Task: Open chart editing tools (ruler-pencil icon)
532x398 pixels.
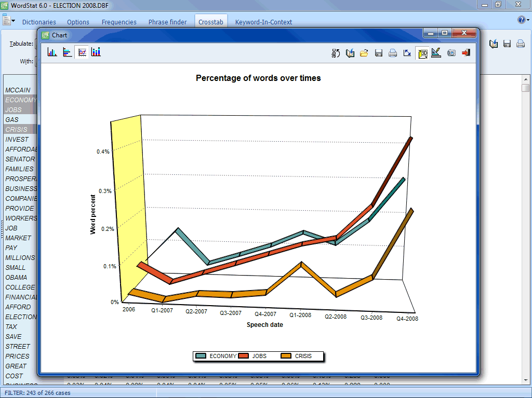Action: (436, 53)
